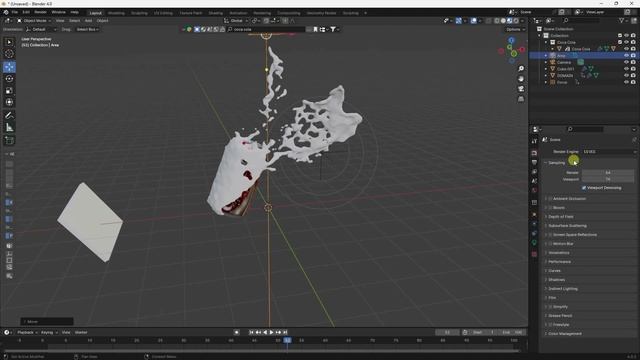
Task: Open the View Layer properties tab icon
Action: click(534, 172)
